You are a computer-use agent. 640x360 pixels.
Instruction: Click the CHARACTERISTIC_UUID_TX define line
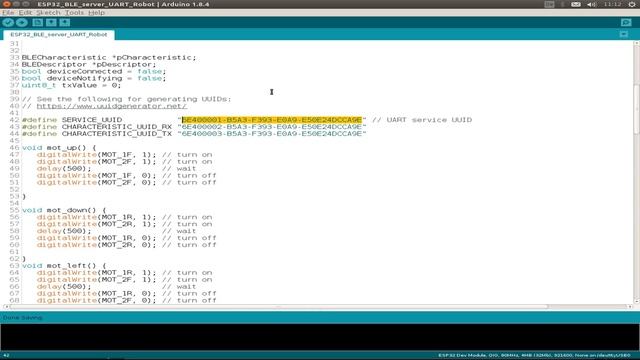(x=194, y=134)
